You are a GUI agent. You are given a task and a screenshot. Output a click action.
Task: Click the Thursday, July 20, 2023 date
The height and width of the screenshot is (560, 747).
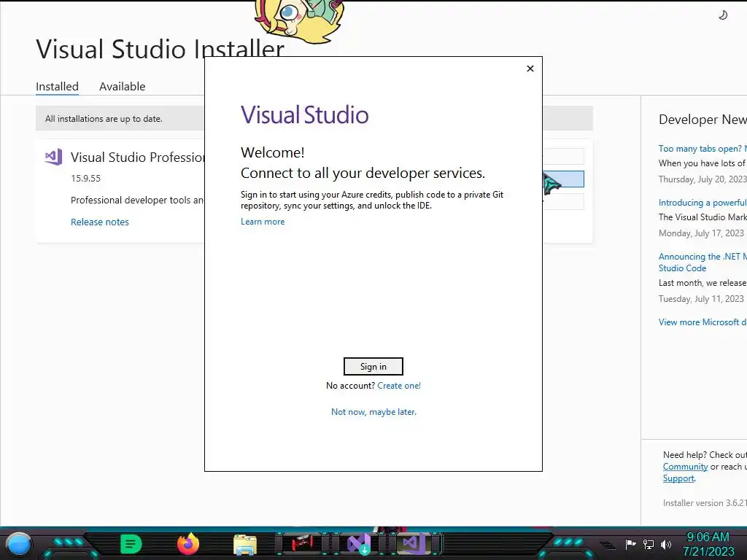(x=703, y=179)
